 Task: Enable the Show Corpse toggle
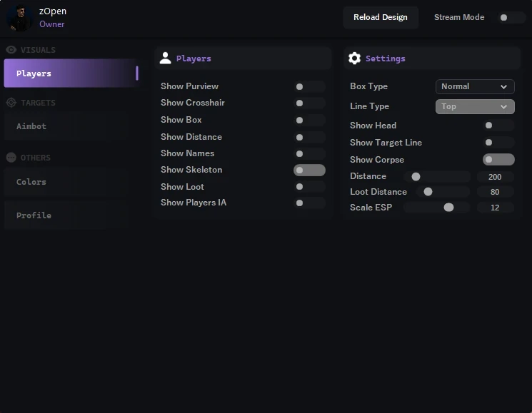pos(498,160)
